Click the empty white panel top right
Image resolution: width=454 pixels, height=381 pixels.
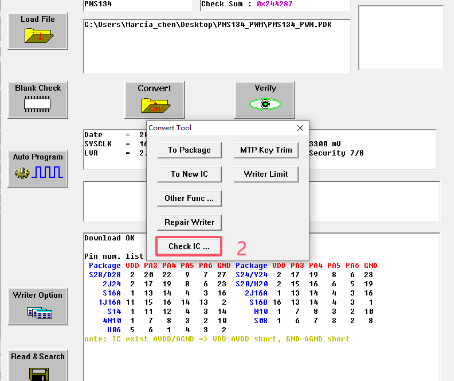(x=401, y=37)
